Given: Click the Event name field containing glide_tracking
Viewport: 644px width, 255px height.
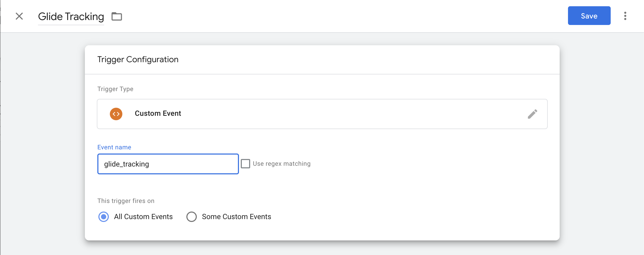Looking at the screenshot, I should pos(168,164).
